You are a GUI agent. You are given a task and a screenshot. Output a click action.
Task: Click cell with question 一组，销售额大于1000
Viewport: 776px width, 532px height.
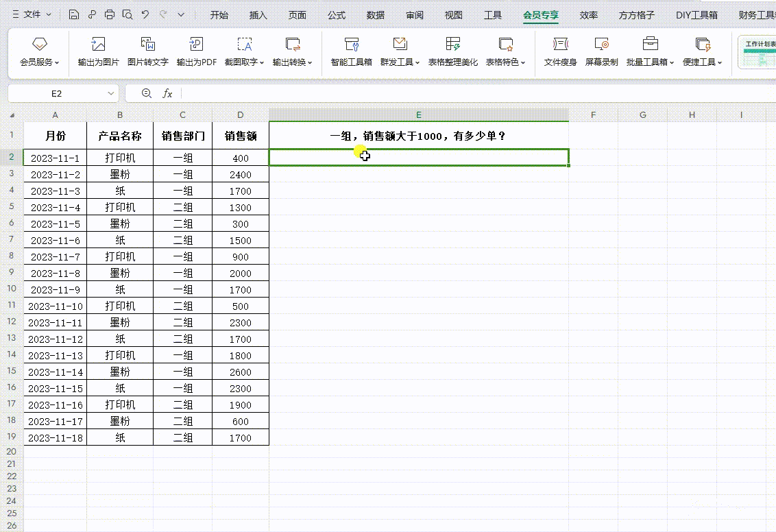(x=419, y=136)
